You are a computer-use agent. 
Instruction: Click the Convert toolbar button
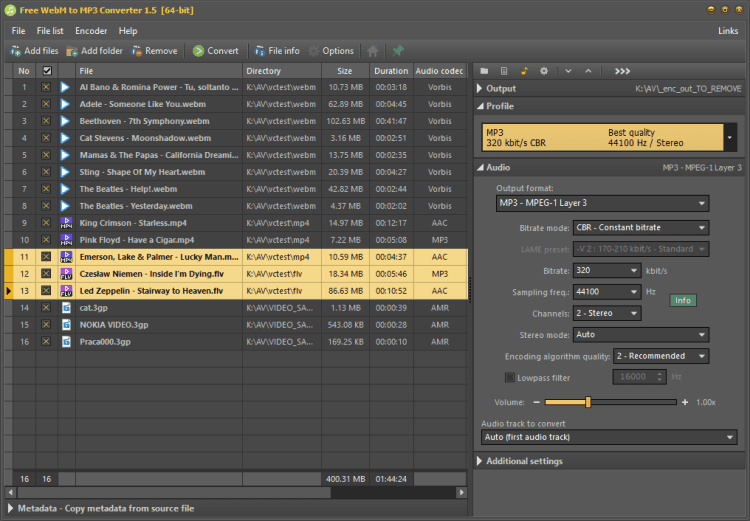pos(216,51)
